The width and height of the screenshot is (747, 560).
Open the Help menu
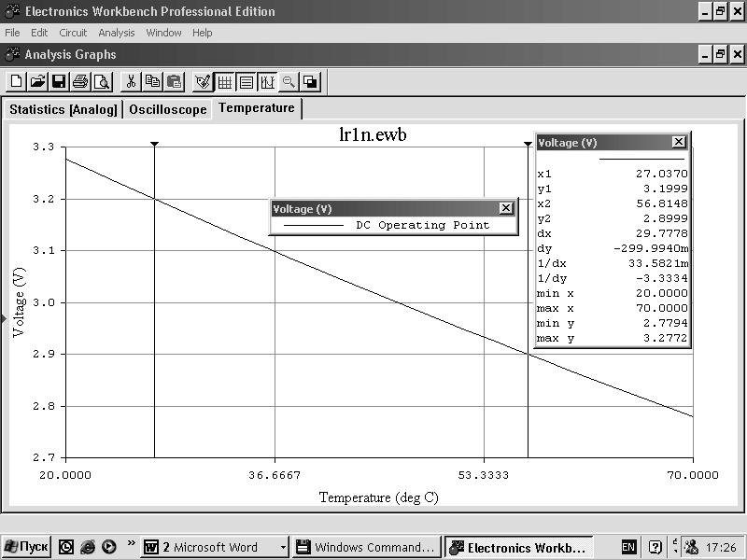(203, 33)
